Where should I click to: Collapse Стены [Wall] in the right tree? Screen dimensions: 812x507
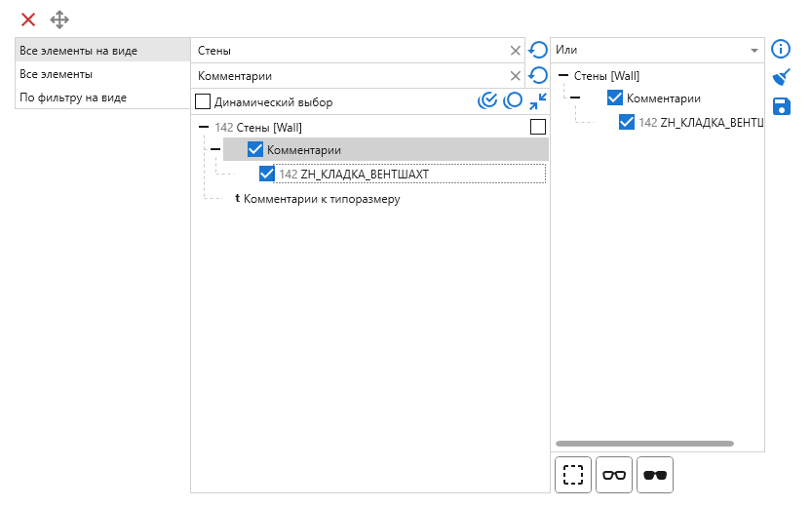point(562,76)
